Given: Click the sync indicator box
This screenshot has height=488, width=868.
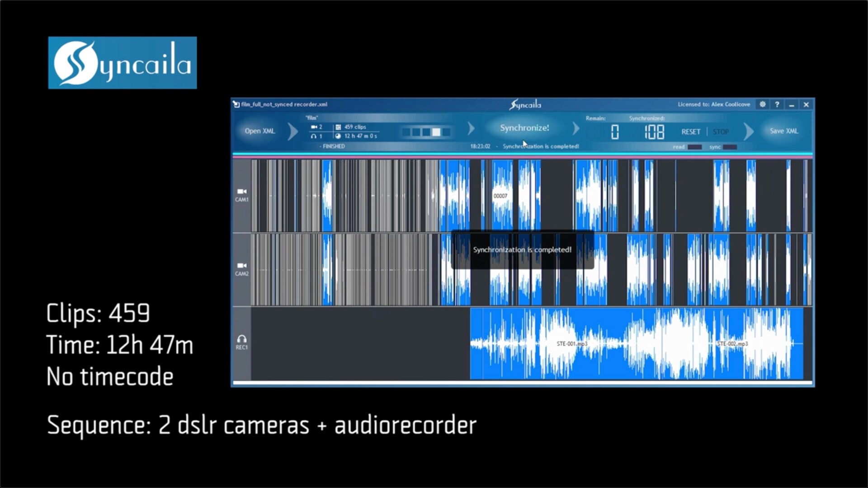Looking at the screenshot, I should point(730,147).
